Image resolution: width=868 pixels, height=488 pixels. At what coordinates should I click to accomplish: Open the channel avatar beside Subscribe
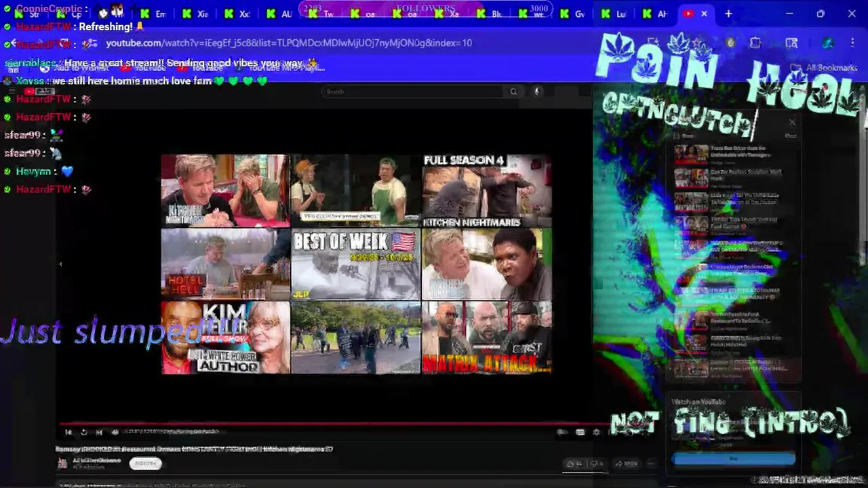point(62,464)
